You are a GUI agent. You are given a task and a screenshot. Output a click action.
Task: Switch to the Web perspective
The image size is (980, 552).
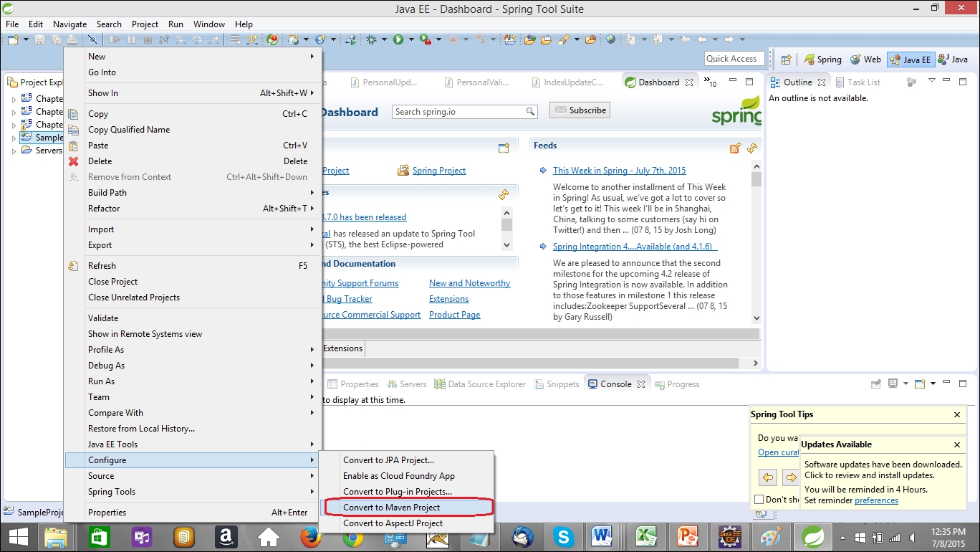[865, 60]
